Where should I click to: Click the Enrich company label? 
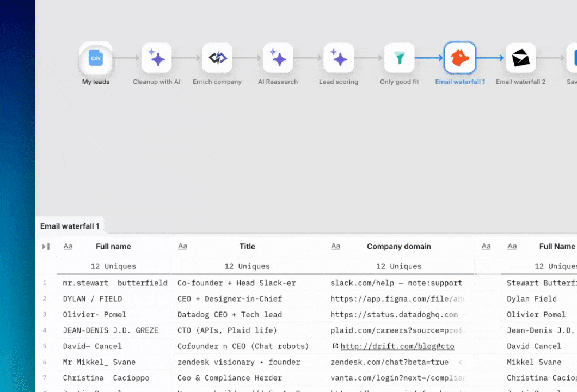[217, 82]
